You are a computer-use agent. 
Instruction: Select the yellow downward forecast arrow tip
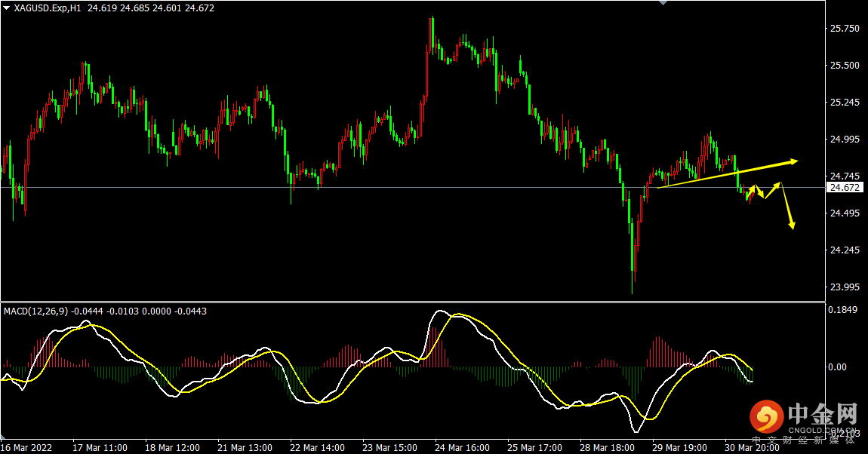pyautogui.click(x=792, y=225)
